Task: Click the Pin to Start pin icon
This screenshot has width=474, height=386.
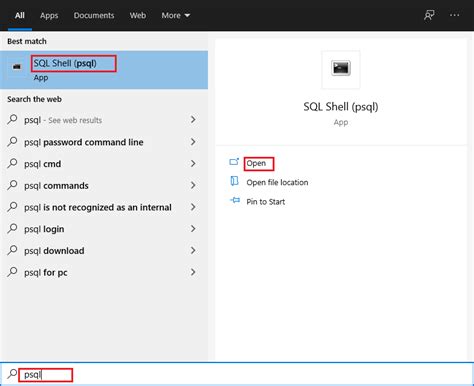Action: (235, 200)
